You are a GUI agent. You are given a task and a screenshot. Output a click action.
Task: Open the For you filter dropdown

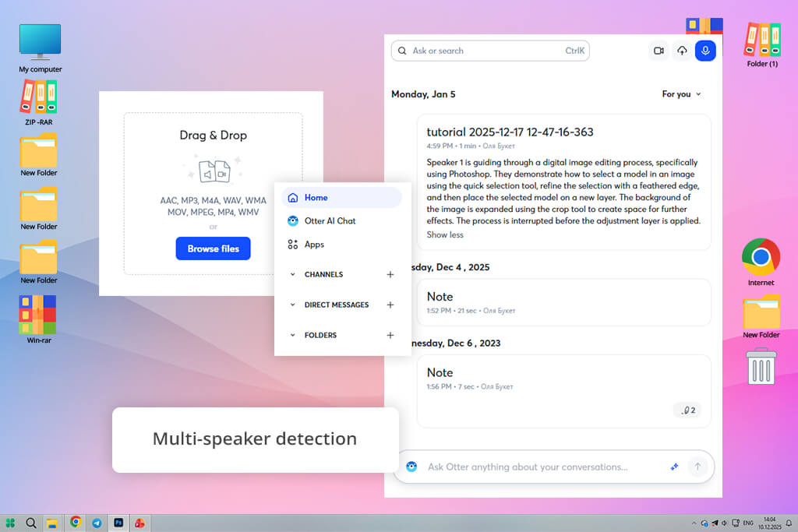click(x=681, y=94)
